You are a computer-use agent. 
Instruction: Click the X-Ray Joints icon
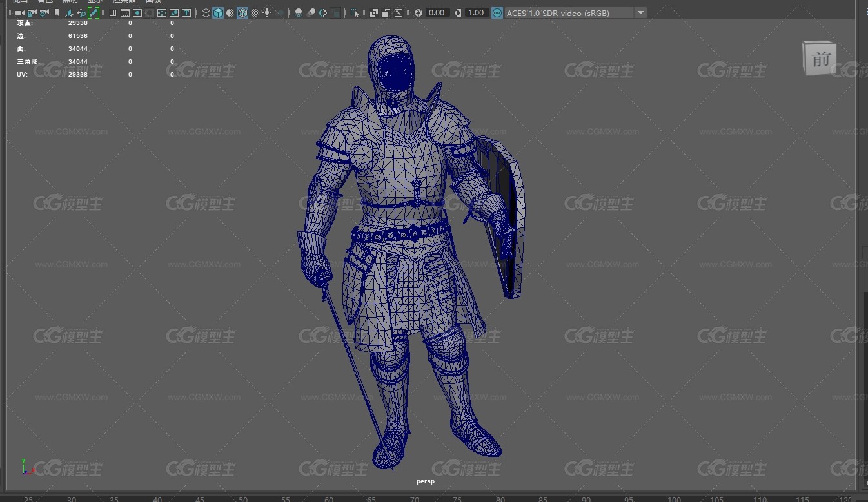(399, 13)
